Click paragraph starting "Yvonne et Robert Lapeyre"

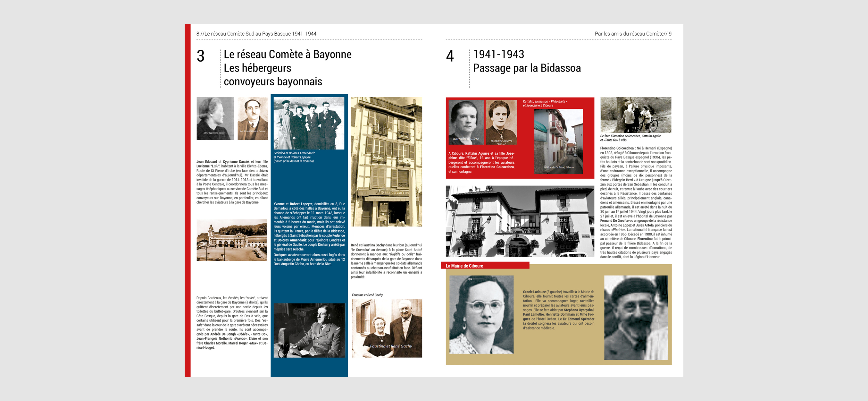coord(309,226)
